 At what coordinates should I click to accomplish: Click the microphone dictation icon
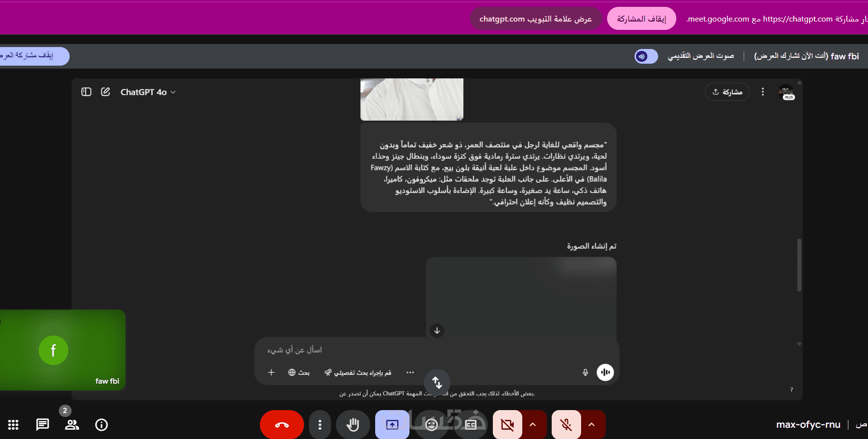[x=585, y=372]
